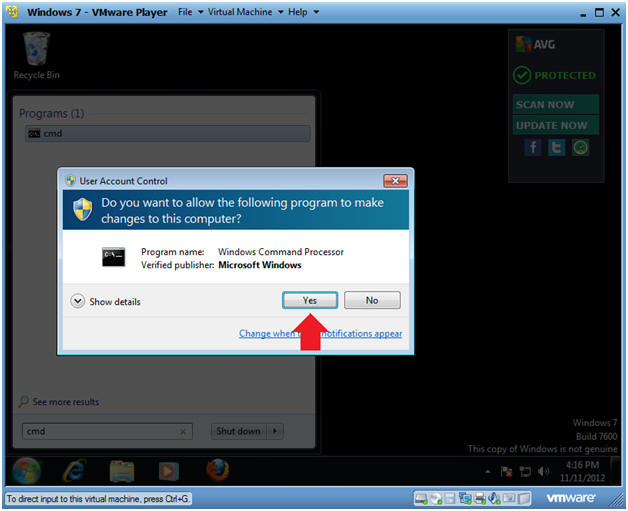This screenshot has height=511, width=628.
Task: Show hidden tray icons arrow
Action: point(487,472)
